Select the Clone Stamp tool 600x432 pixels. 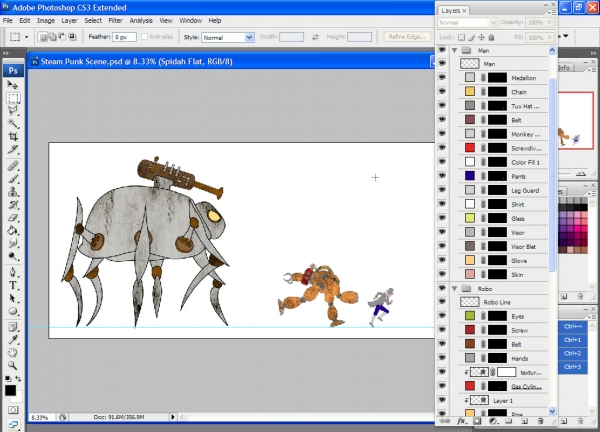[x=13, y=191]
